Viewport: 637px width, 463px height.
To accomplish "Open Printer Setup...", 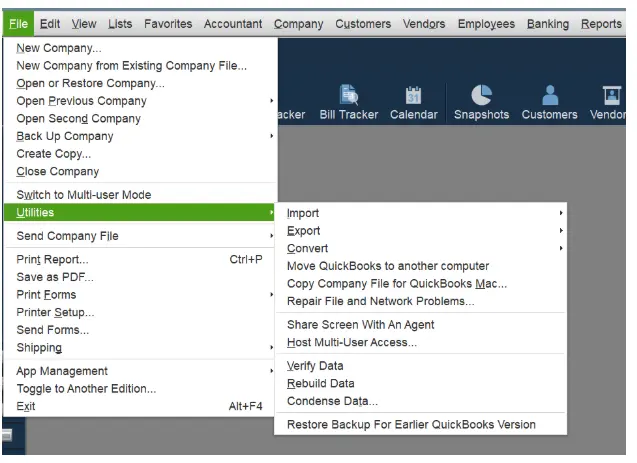I will (x=140, y=312).
